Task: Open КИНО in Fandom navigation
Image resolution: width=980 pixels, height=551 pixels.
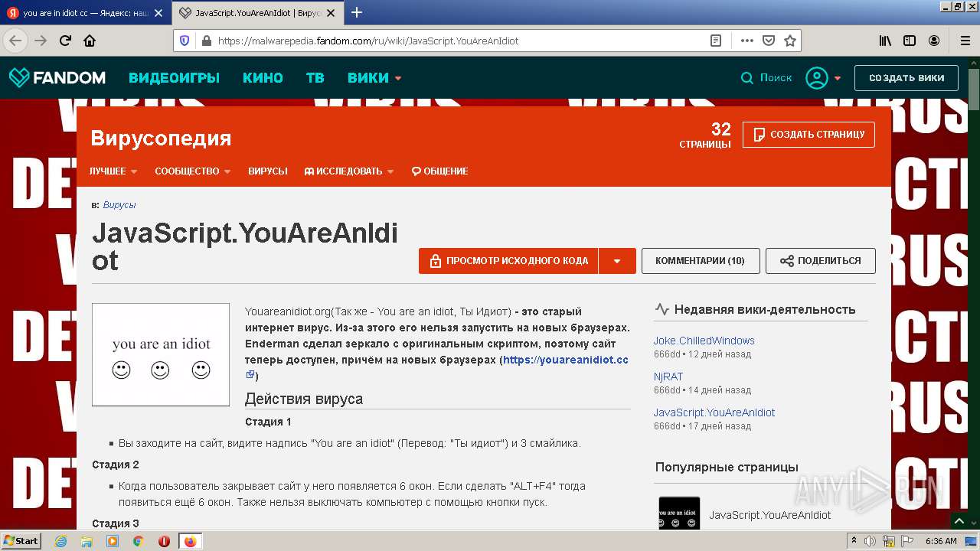Action: [263, 77]
